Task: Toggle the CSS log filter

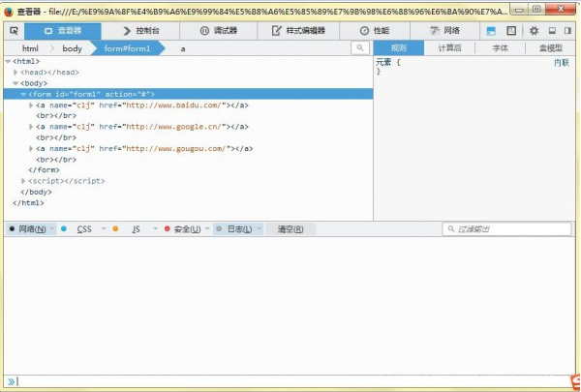Action: [x=83, y=229]
